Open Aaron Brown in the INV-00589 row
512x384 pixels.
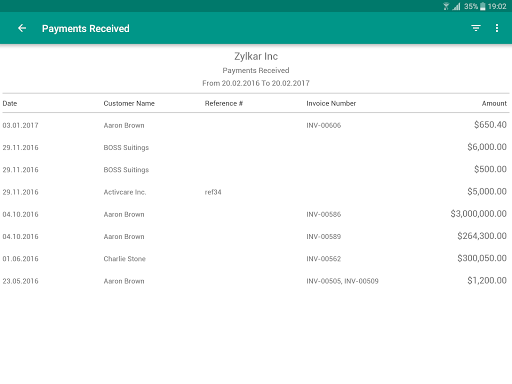[124, 237]
